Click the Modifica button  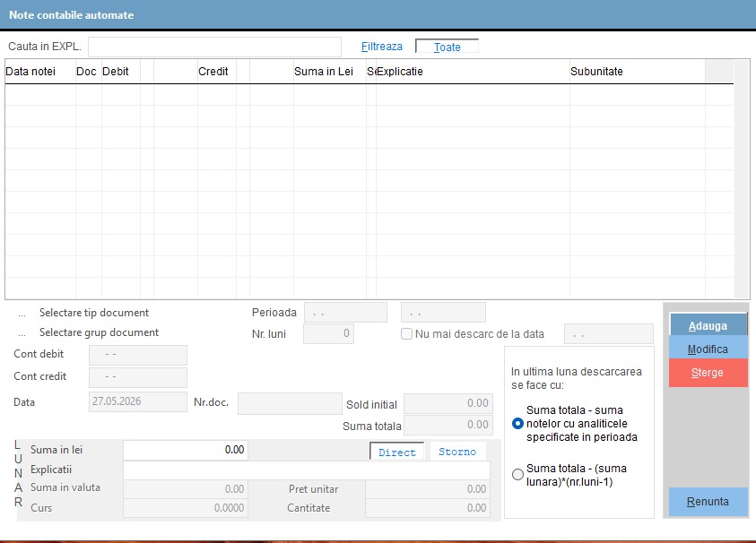point(708,349)
